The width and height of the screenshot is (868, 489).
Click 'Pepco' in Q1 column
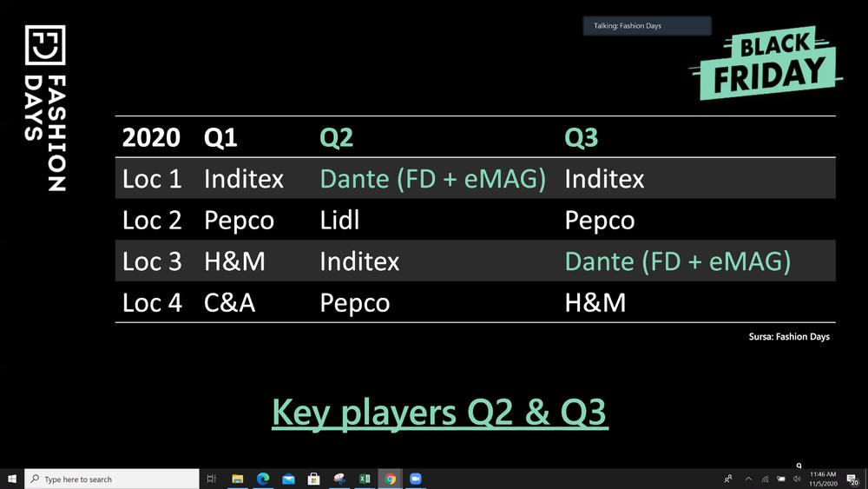point(240,221)
